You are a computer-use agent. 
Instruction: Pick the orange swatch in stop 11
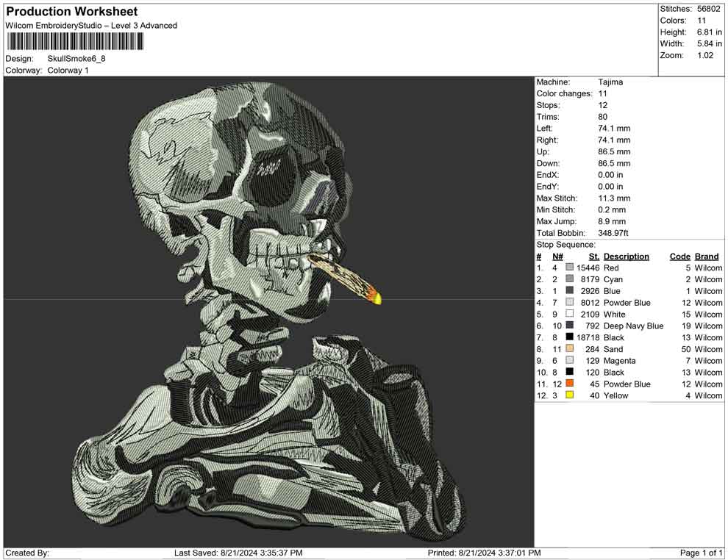tap(569, 384)
